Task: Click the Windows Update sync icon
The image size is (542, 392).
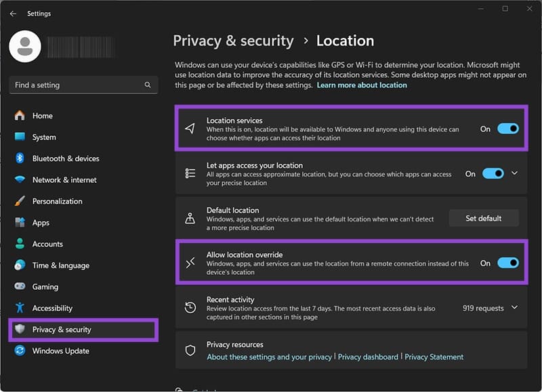Action: tap(20, 351)
